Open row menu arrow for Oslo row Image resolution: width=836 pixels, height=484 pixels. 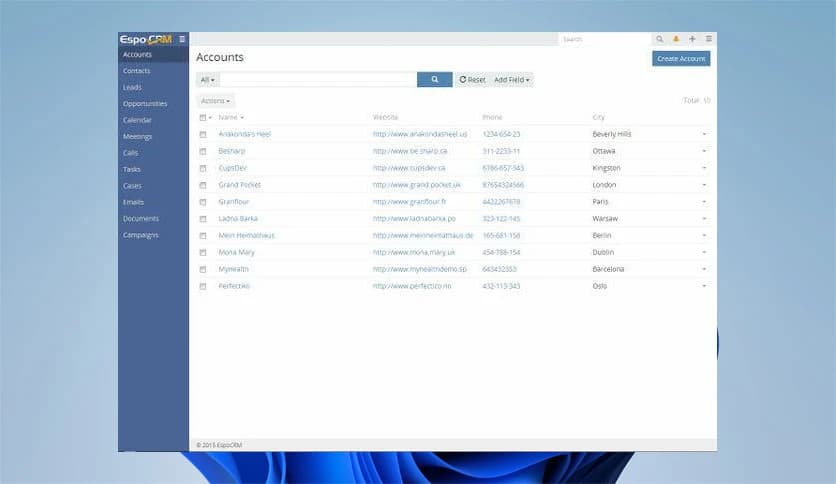coord(704,286)
